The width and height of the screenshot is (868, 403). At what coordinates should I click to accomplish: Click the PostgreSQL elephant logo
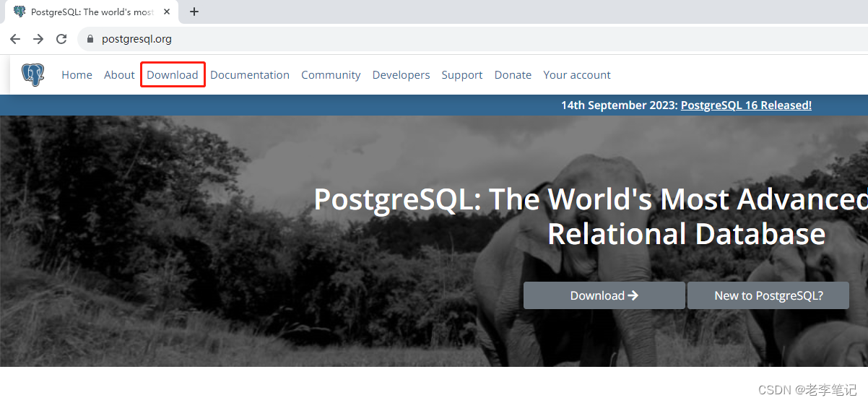pyautogui.click(x=32, y=75)
